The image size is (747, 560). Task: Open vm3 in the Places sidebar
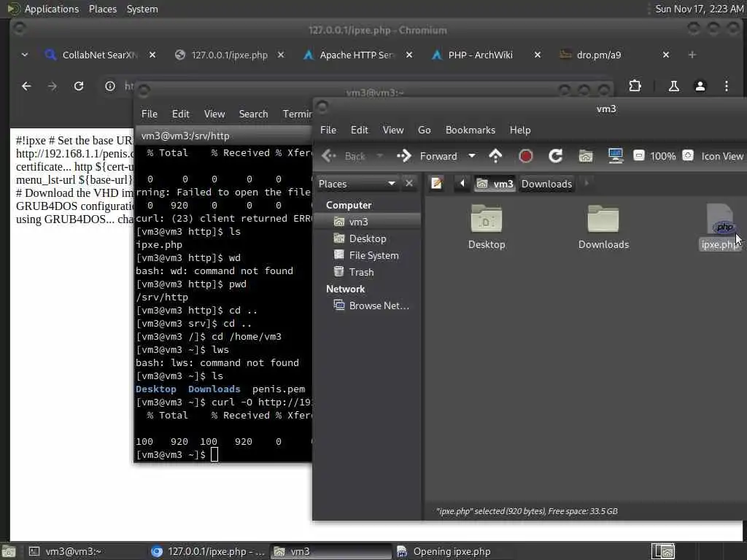(x=367, y=222)
